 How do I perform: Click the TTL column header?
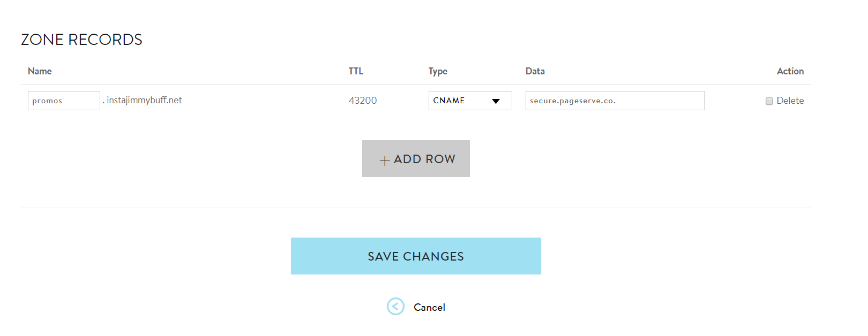[x=356, y=71]
